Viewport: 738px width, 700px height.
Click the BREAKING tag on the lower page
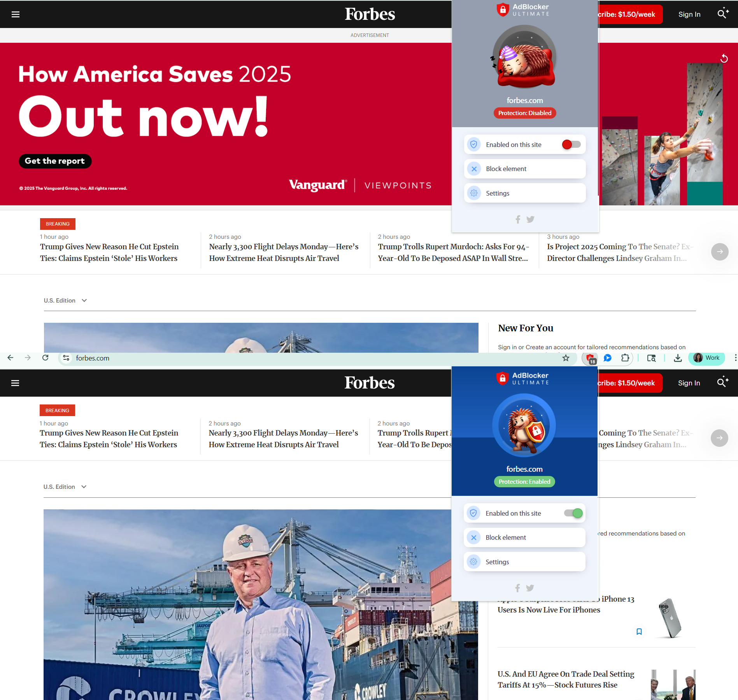pos(57,411)
